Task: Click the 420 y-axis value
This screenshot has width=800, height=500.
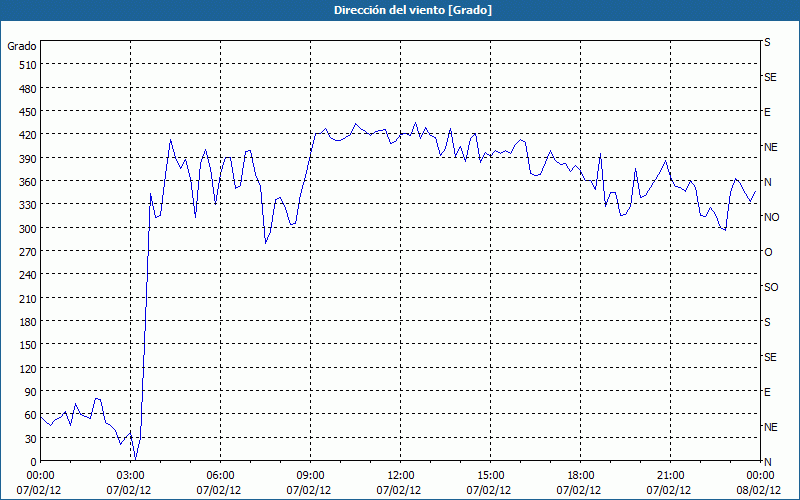Action: (28, 135)
